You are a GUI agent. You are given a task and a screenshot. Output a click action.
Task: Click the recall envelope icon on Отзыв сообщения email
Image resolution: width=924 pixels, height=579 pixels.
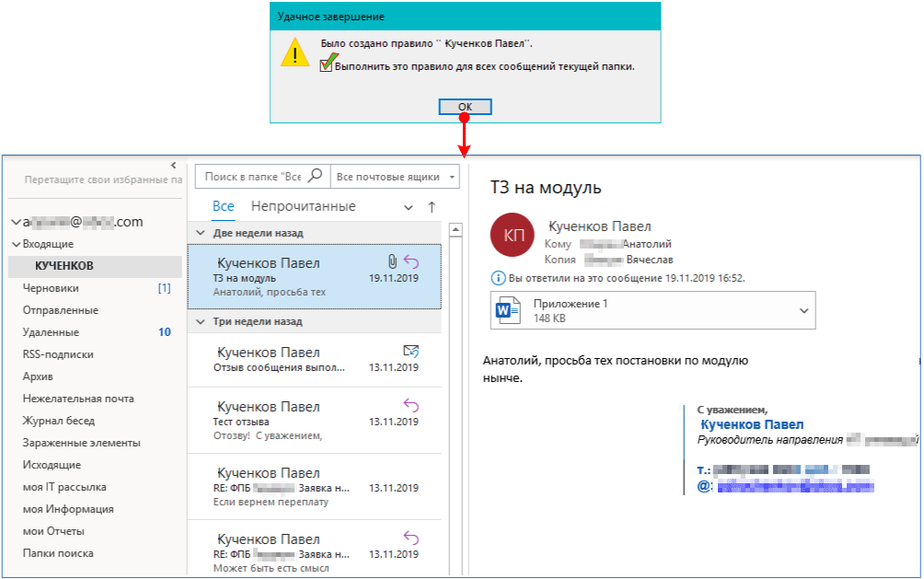pyautogui.click(x=411, y=352)
